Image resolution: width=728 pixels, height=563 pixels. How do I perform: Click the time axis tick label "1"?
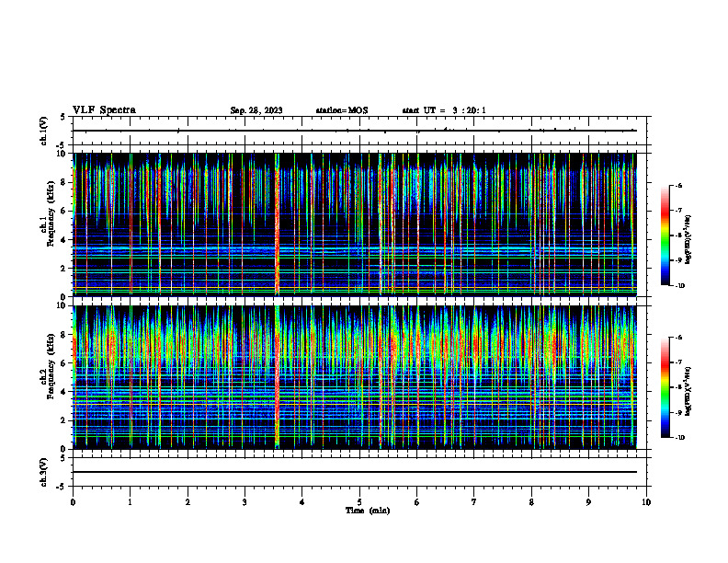(x=130, y=502)
